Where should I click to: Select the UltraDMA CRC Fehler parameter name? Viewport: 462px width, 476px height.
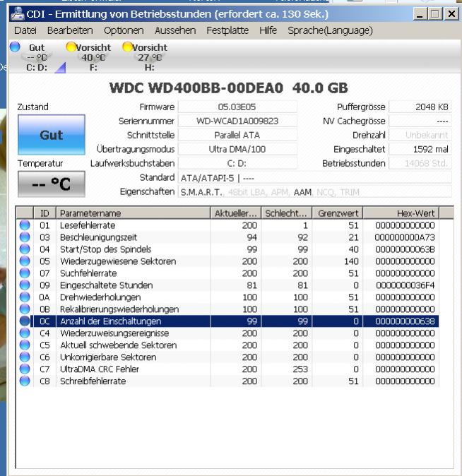point(100,369)
